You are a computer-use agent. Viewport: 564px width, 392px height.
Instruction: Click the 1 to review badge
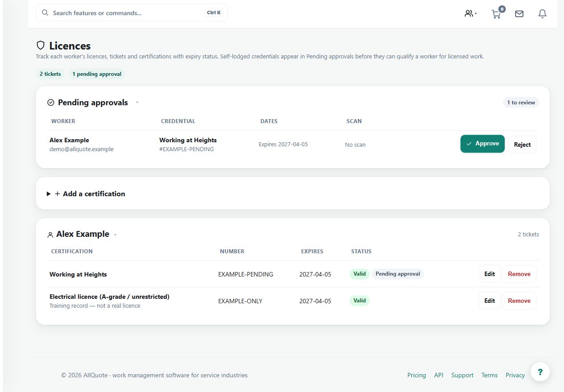(521, 103)
